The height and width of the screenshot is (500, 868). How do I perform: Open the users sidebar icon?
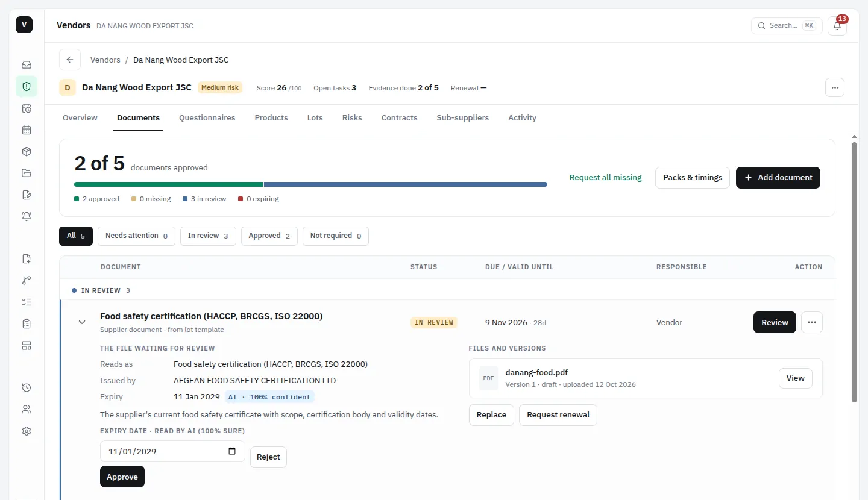point(27,410)
